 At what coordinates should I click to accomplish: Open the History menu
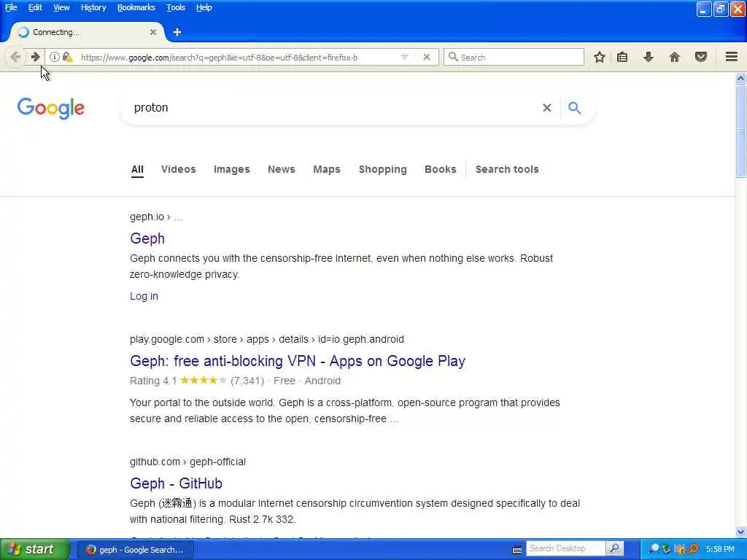[x=93, y=7]
